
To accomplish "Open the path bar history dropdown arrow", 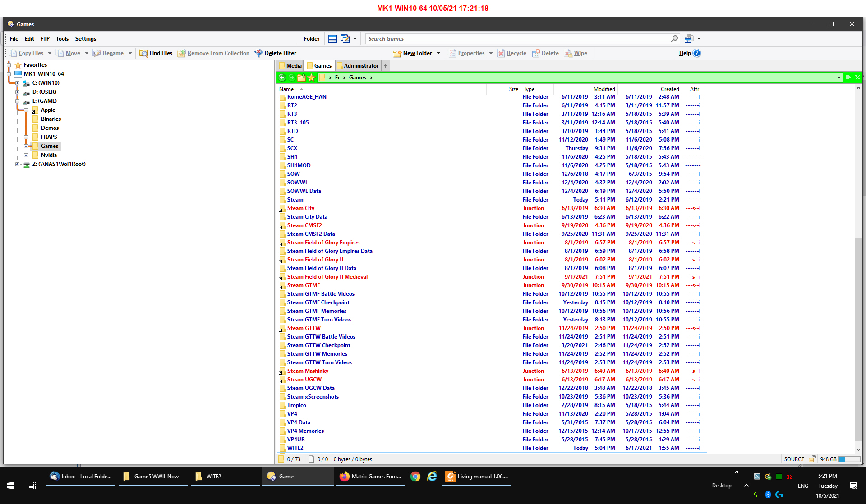I will (x=839, y=78).
